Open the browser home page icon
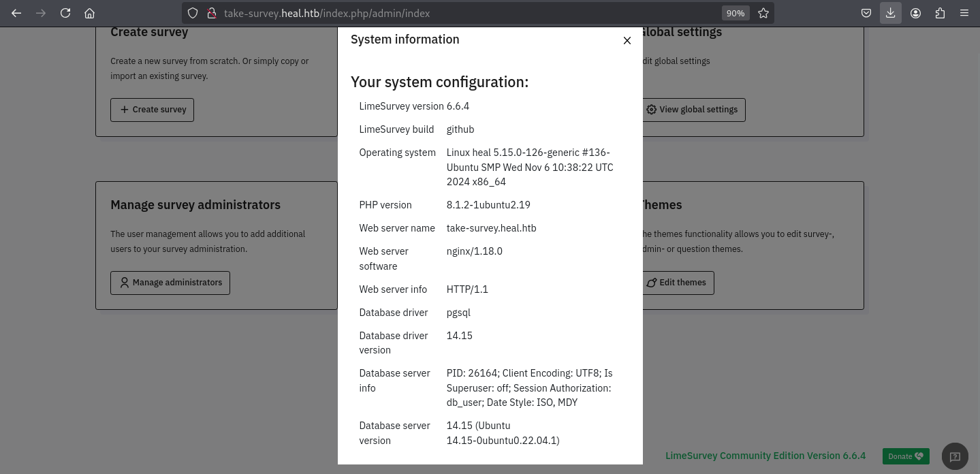 coord(89,13)
